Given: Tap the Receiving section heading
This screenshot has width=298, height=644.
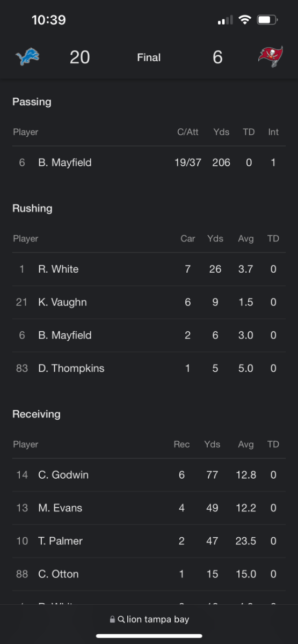Looking at the screenshot, I should (x=37, y=414).
